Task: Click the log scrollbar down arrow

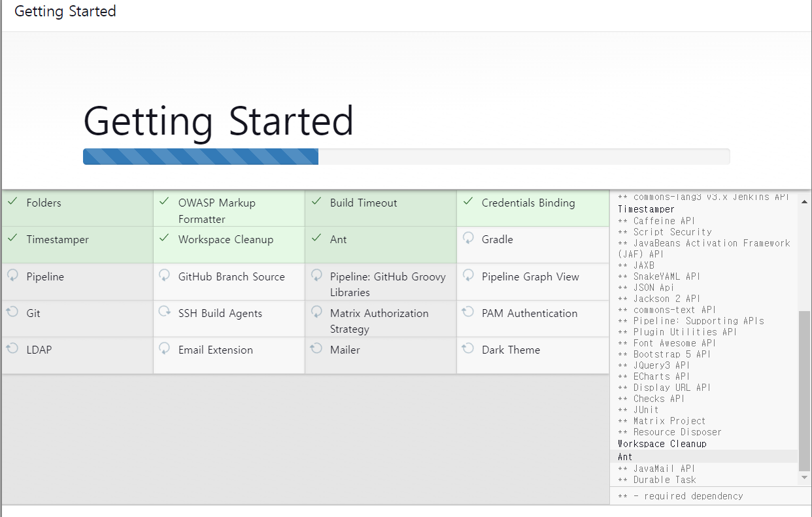Action: (x=804, y=478)
